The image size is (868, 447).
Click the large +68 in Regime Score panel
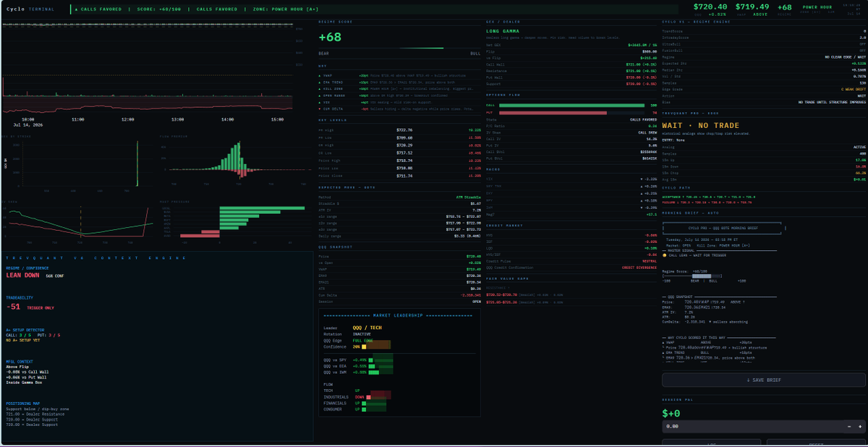(x=330, y=37)
